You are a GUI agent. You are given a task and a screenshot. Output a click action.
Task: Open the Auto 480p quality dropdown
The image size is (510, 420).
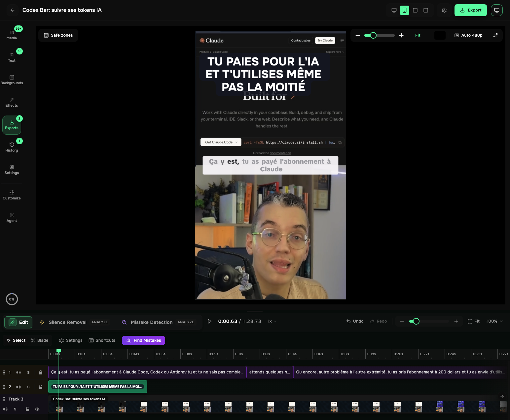click(468, 35)
